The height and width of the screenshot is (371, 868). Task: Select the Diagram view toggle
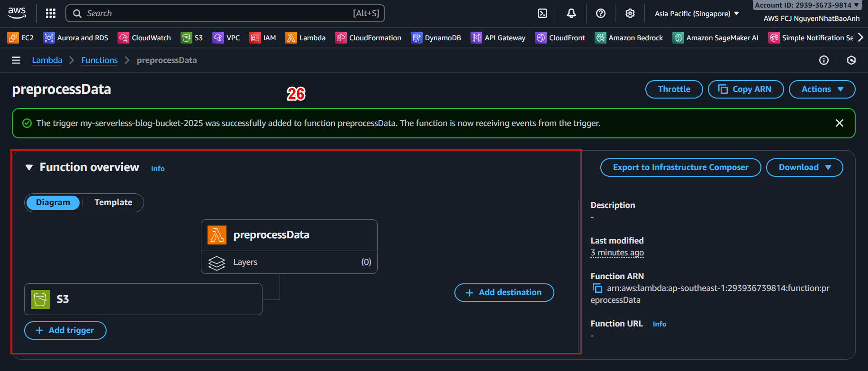click(53, 202)
